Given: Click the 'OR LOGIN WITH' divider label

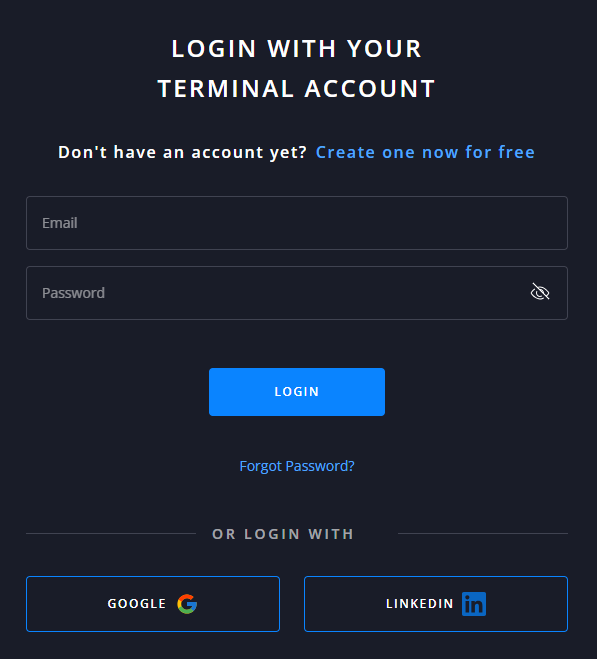Looking at the screenshot, I should (283, 534).
